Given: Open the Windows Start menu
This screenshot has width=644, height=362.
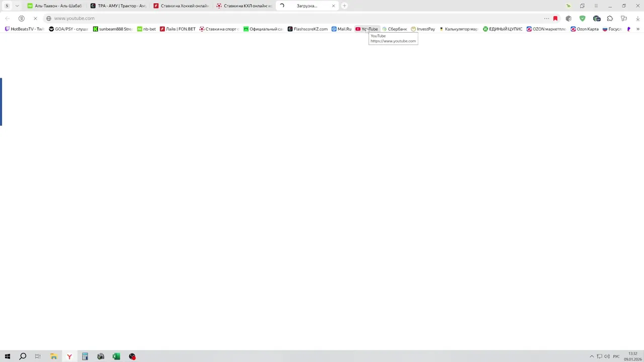Looking at the screenshot, I should [x=7, y=356].
